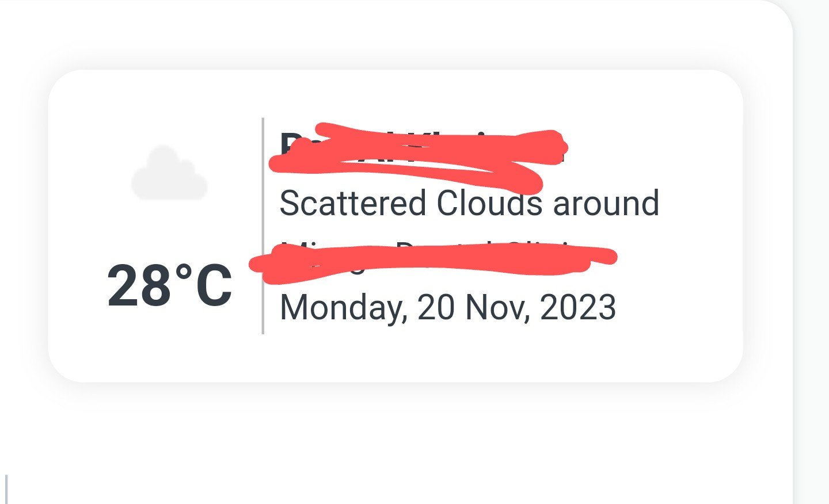Select the year "2023" in the date

point(578,307)
